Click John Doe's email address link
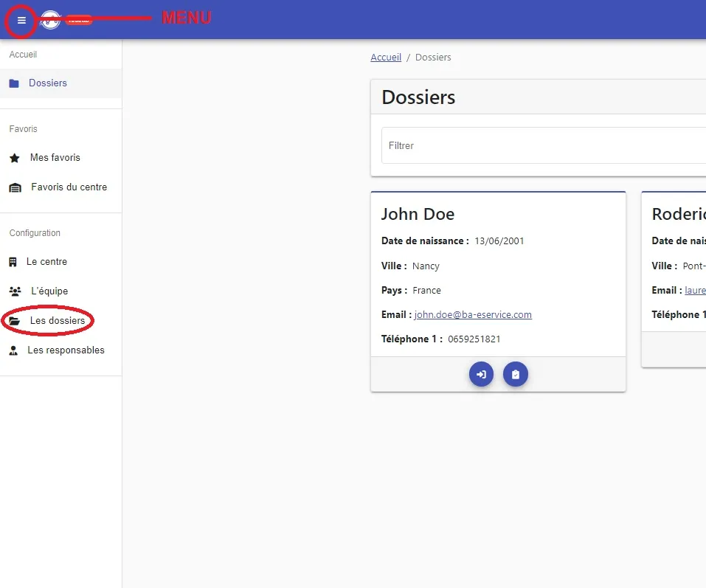 pos(473,315)
